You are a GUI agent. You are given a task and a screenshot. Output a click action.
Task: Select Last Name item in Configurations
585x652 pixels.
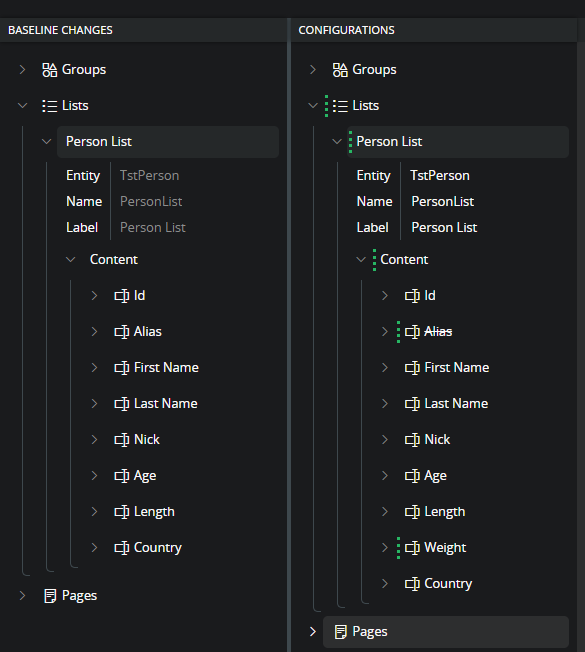pyautogui.click(x=456, y=404)
